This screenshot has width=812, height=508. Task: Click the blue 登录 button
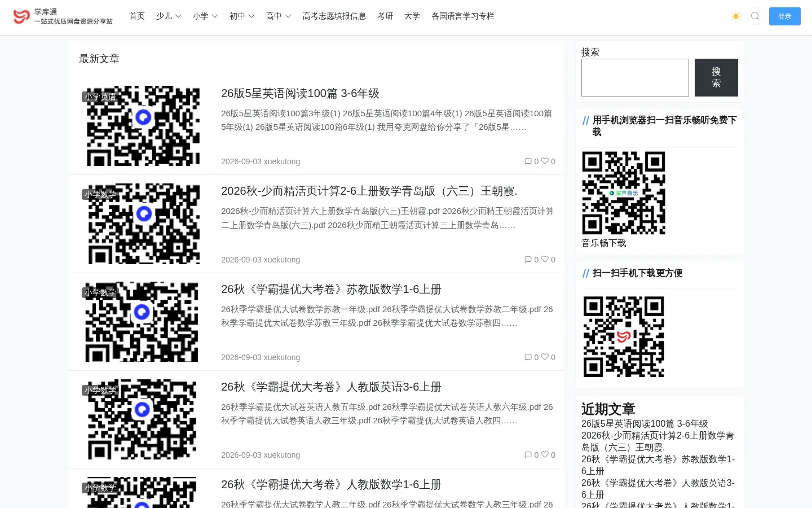(x=784, y=16)
